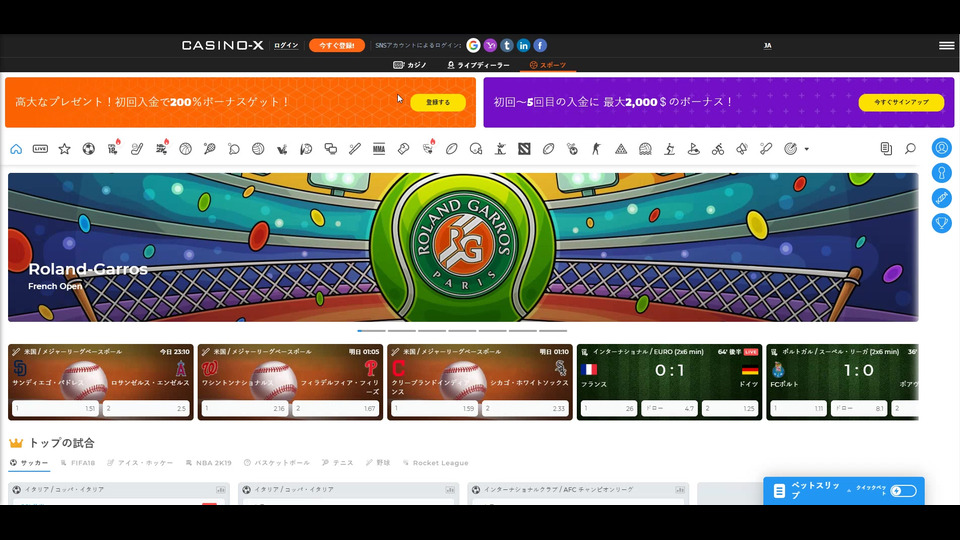Screen dimensions: 960x540
Task: Bet on Padres at odds 1.51
Action: coord(55,408)
